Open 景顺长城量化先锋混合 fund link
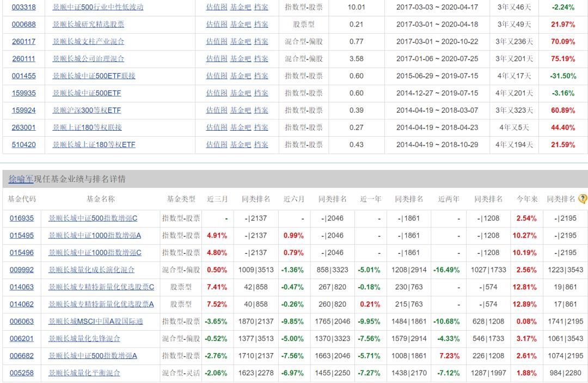 point(84,339)
